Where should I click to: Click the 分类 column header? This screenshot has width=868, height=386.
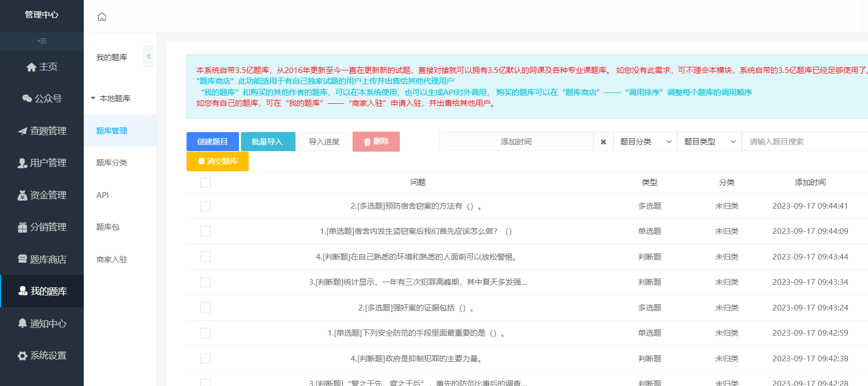coord(727,182)
